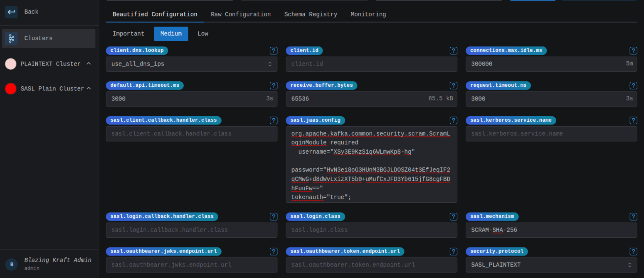
Task: Open help for sasl.kerberos.service.name
Action: click(x=633, y=120)
